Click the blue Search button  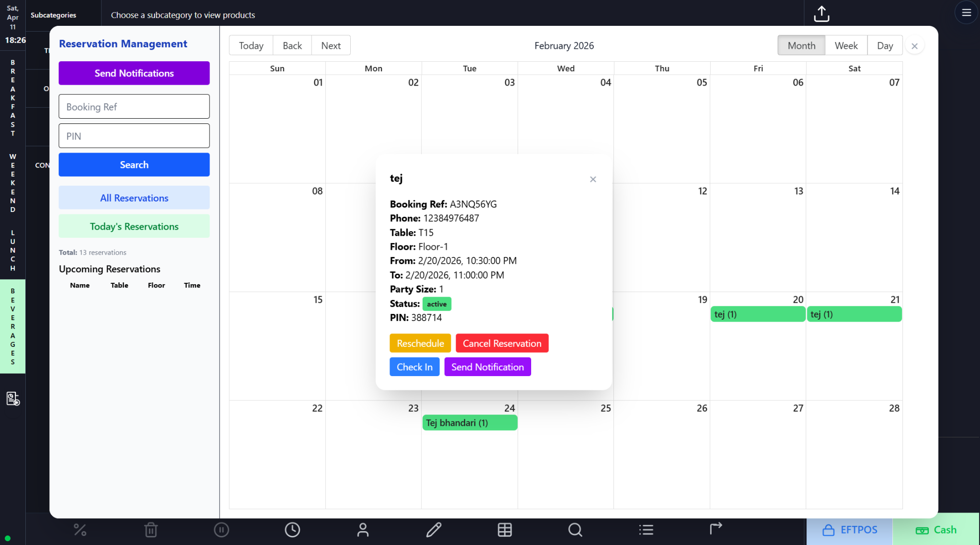point(134,165)
